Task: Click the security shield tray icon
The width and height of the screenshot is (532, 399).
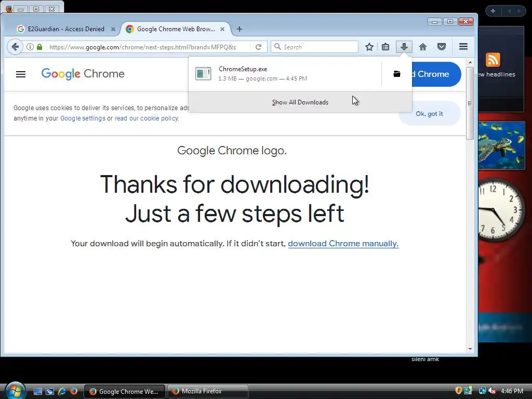Action: [x=458, y=391]
